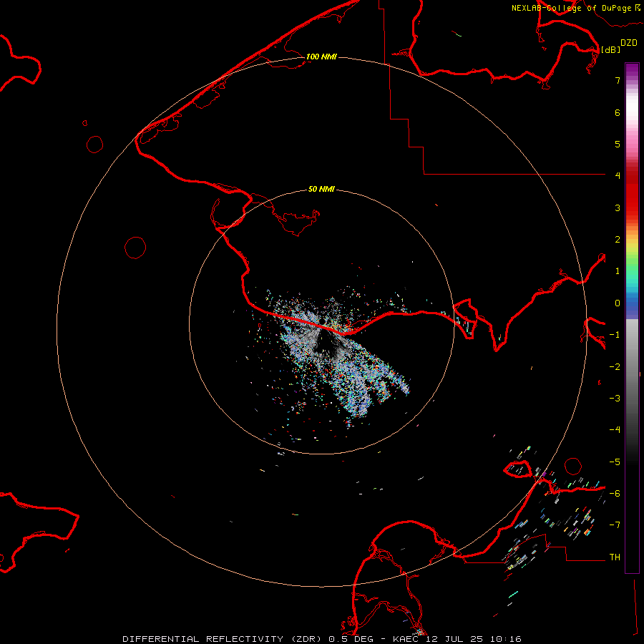Click the [dB] units label
644x644 pixels.
click(x=610, y=49)
